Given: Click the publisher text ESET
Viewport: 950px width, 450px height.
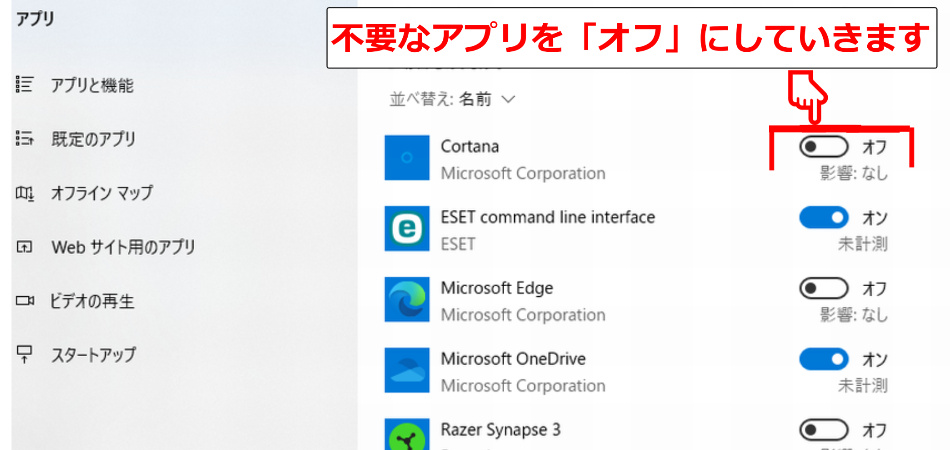Looking at the screenshot, I should click(x=457, y=244).
